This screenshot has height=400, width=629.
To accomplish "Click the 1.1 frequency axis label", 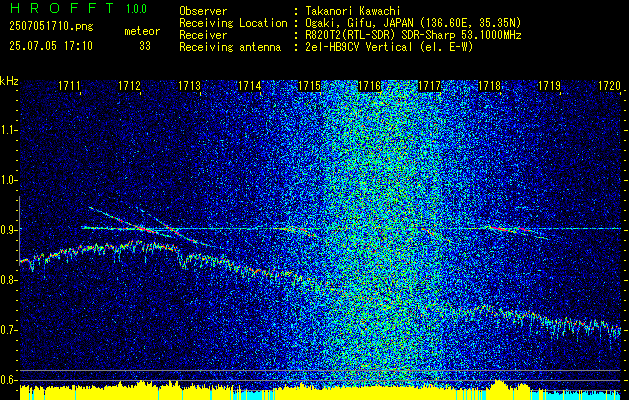I will 8,130.
